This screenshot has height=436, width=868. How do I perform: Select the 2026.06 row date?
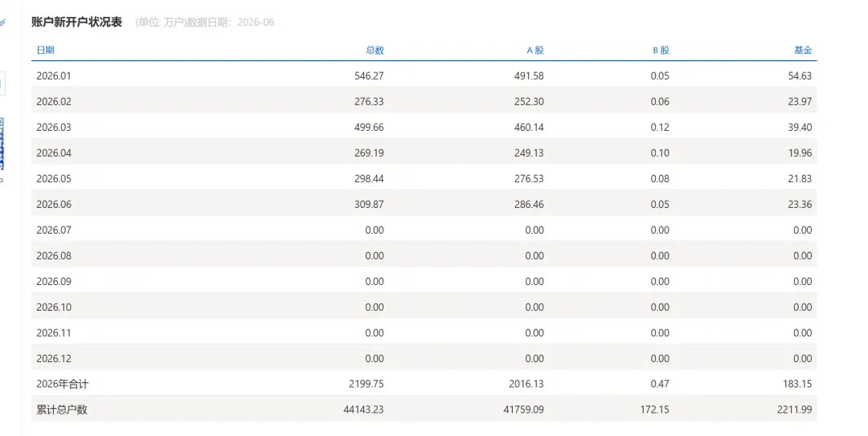coord(54,204)
